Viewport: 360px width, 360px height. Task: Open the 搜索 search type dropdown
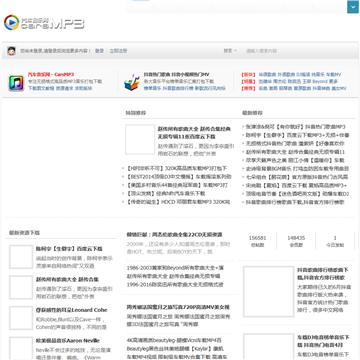coord(230,51)
